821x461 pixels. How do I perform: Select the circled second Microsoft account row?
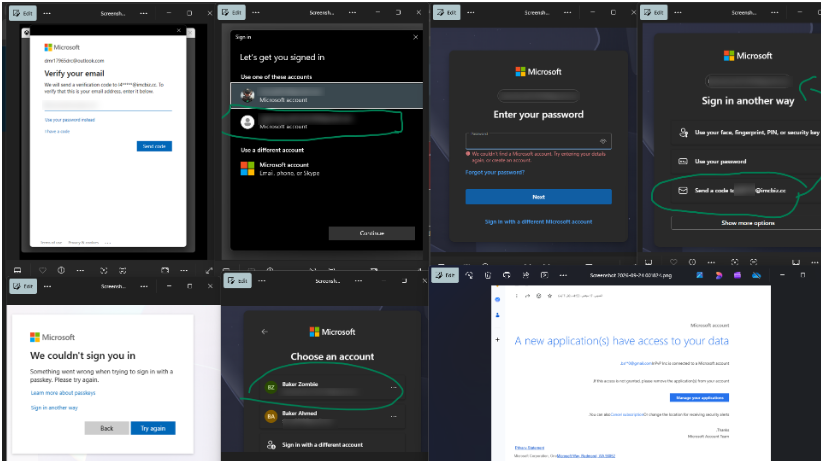coord(326,122)
